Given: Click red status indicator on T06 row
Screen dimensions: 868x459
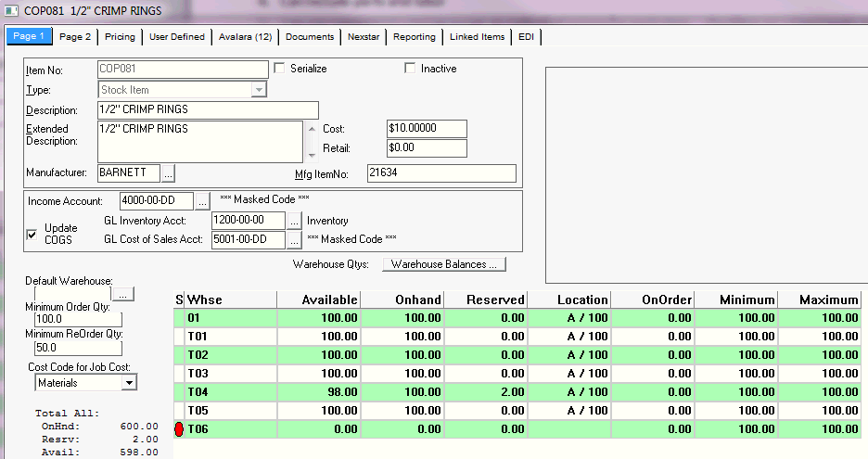Looking at the screenshot, I should pos(179,429).
